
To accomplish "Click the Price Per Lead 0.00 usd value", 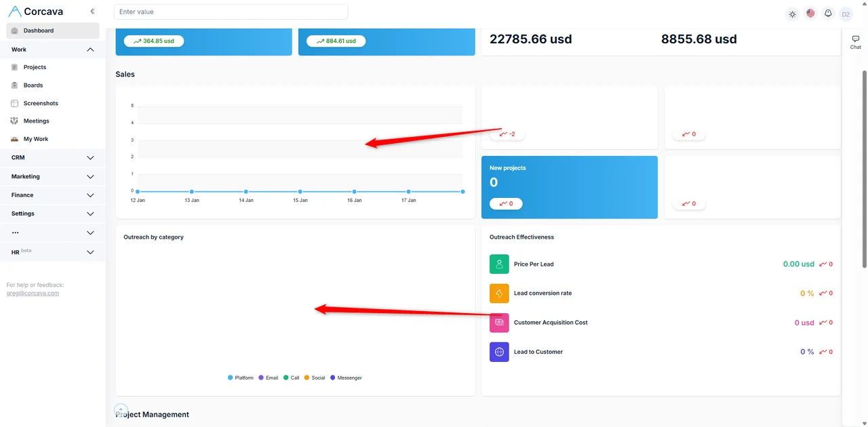I will coord(799,264).
